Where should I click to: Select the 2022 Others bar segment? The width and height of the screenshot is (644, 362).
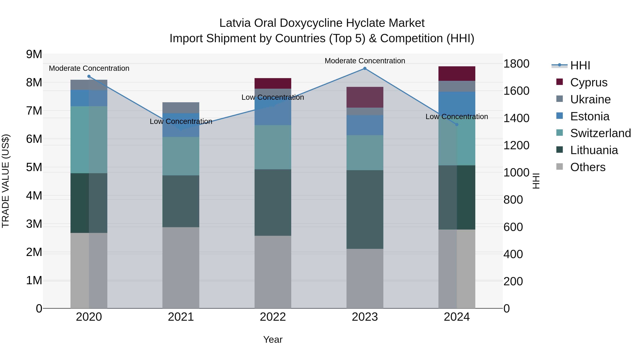(273, 272)
